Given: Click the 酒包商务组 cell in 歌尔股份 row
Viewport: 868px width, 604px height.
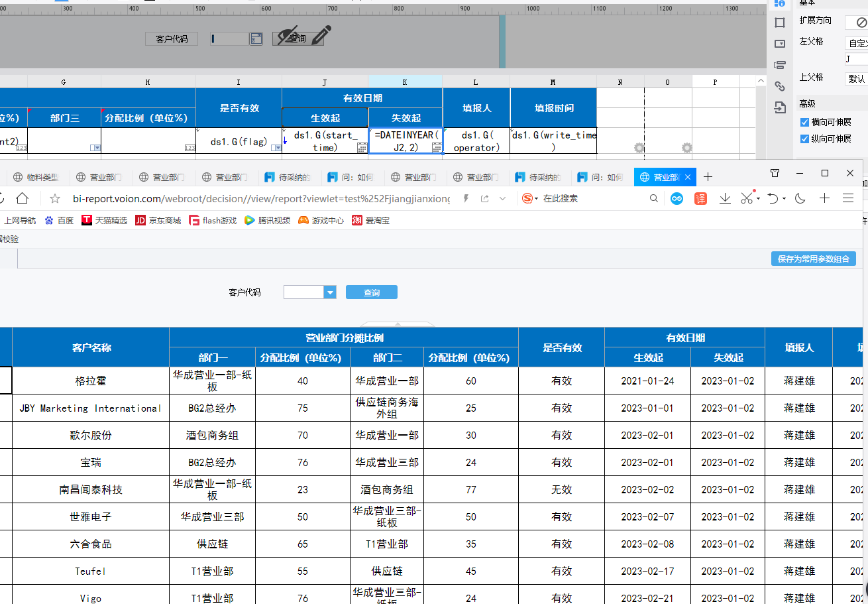Looking at the screenshot, I should click(x=212, y=435).
